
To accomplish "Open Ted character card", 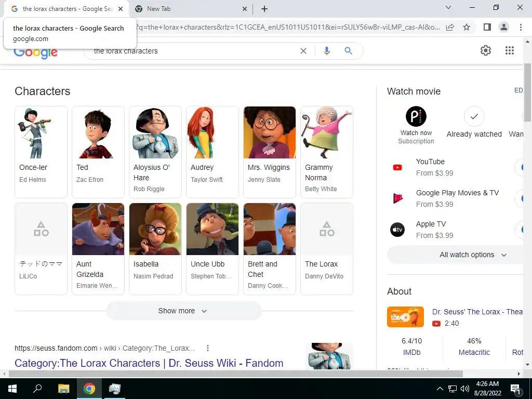I will coord(98,152).
